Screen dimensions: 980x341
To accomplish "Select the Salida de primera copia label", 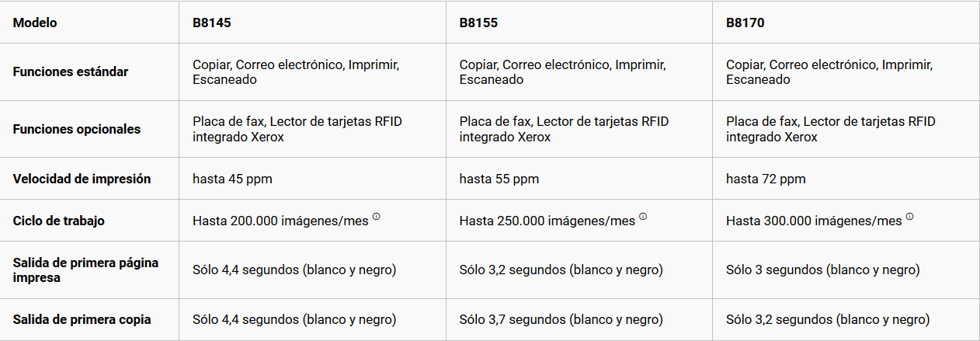I will pyautogui.click(x=82, y=319).
